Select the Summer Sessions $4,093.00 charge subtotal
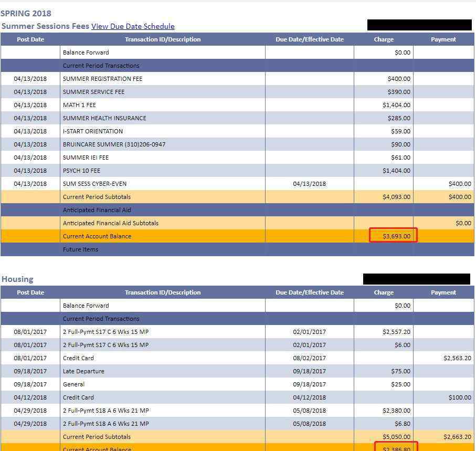476x451 pixels. coord(396,197)
